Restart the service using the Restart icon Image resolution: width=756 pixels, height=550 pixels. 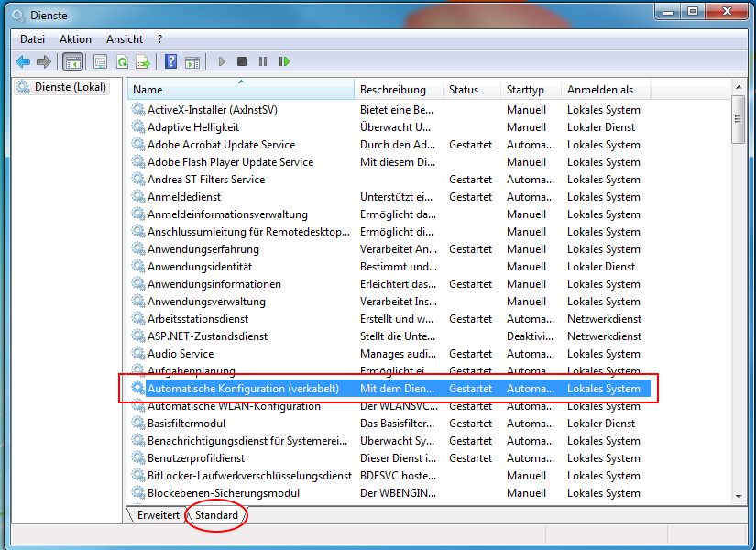[x=285, y=61]
